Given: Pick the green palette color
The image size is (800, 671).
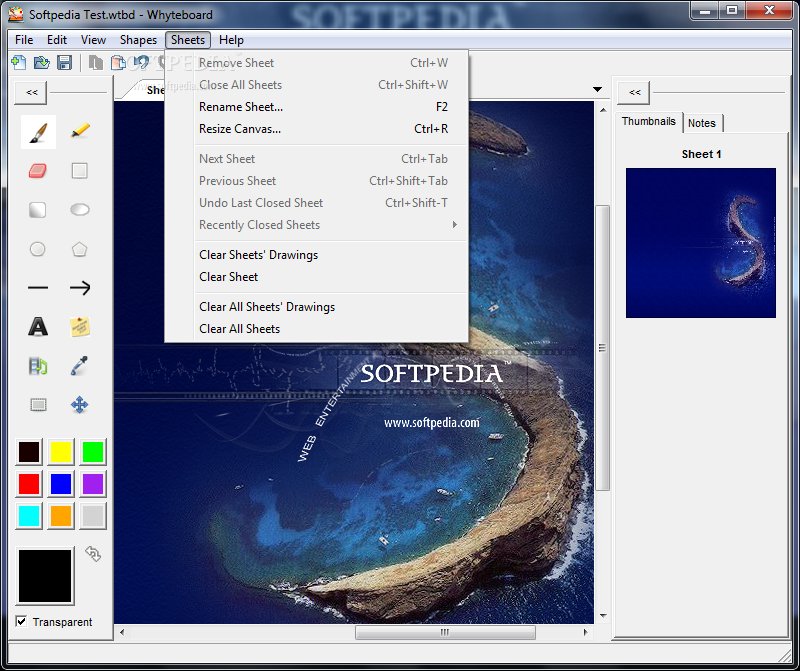Looking at the screenshot, I should [93, 452].
